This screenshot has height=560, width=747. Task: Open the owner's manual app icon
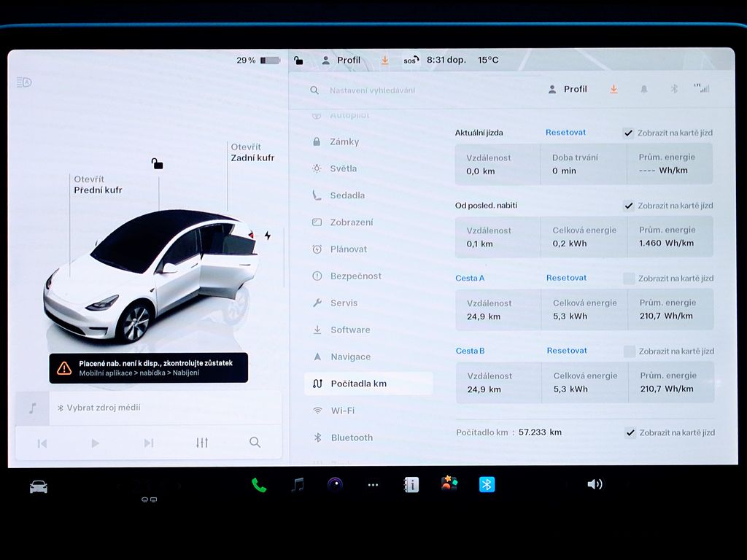coord(411,485)
